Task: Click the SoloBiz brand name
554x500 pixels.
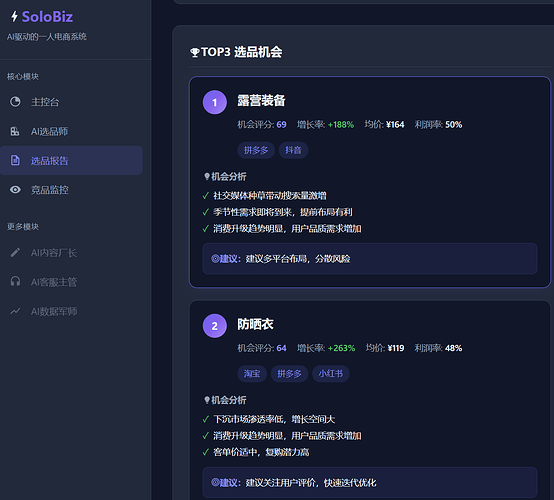Action: (x=47, y=17)
